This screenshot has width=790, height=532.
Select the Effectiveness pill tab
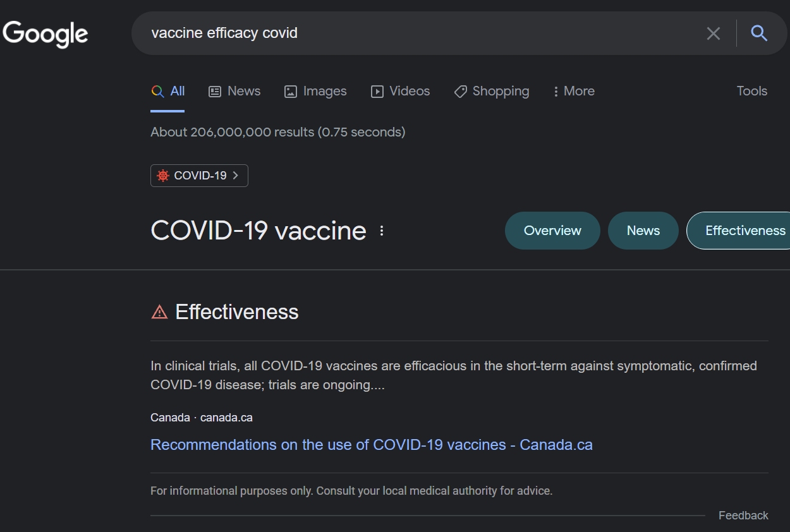pyautogui.click(x=738, y=231)
